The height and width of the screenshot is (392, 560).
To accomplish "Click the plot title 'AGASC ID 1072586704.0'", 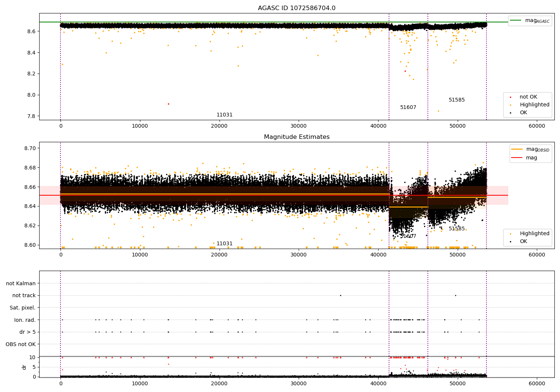I will (x=296, y=8).
